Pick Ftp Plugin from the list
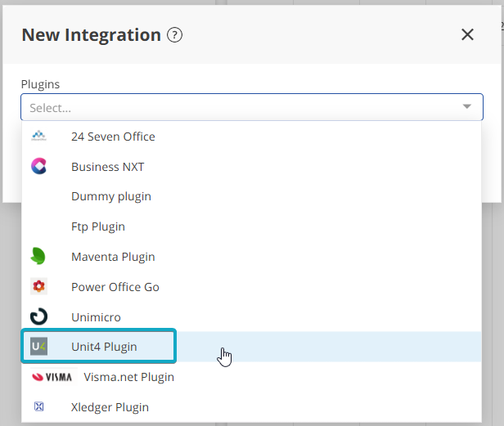Viewport: 504px width, 426px height. 97,226
